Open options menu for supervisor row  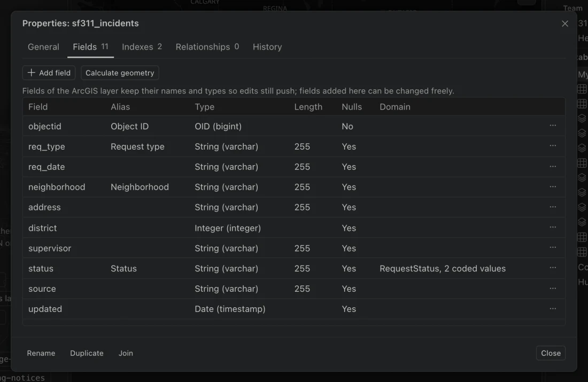[553, 247]
